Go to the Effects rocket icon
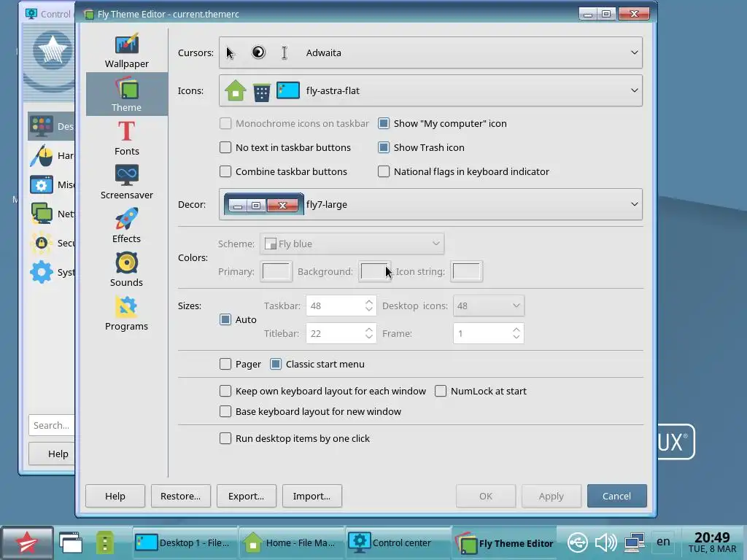747x560 pixels. pos(127,219)
